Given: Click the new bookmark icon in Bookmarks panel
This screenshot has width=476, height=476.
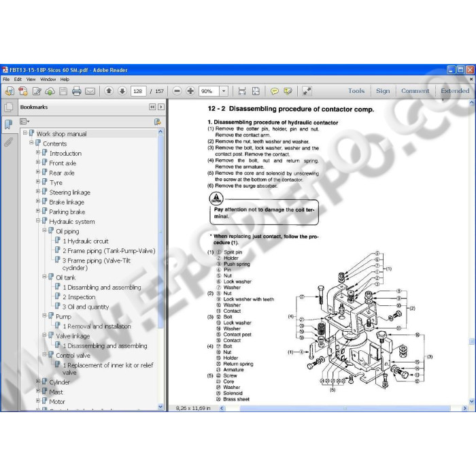Looking at the screenshot, I should tap(157, 122).
